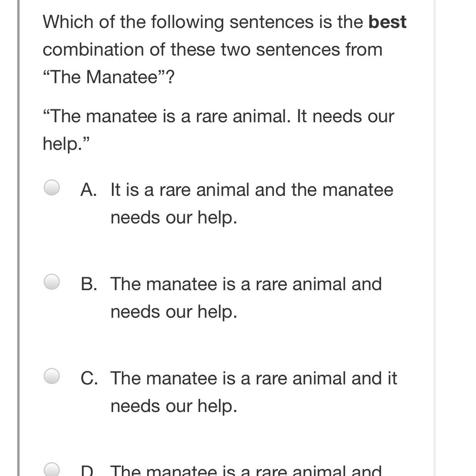Click option C's first line ending "animal and it"
Viewport: 476px width, 476px height.
tap(253, 378)
